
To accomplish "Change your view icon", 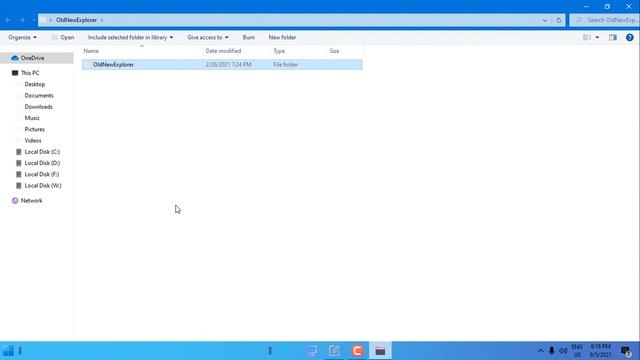I will [x=587, y=37].
